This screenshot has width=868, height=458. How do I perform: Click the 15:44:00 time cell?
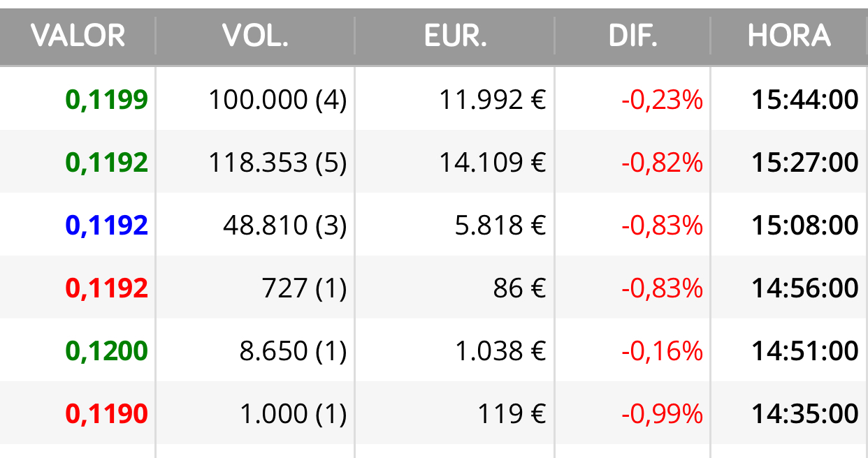(805, 100)
